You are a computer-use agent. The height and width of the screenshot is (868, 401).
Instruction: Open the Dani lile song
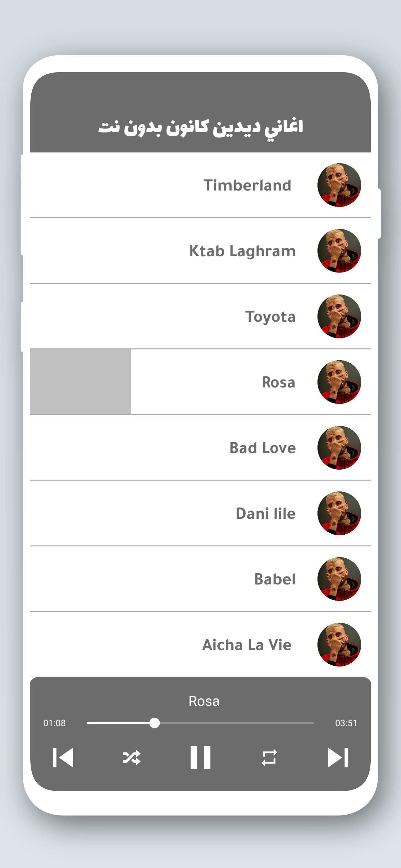[x=200, y=513]
